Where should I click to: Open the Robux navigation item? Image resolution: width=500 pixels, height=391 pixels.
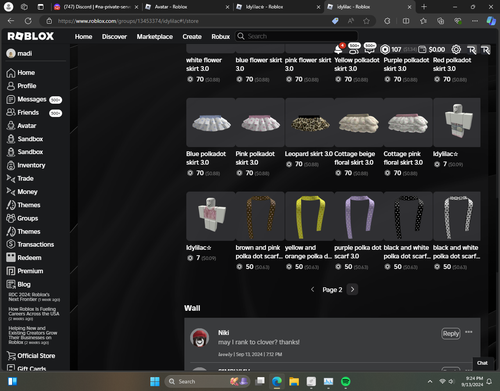220,37
